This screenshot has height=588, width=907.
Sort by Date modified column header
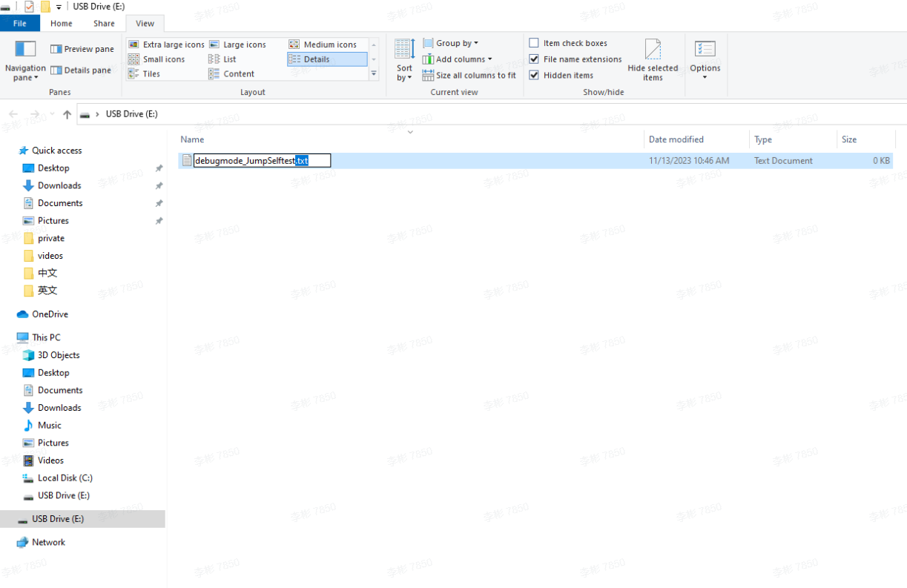(x=676, y=139)
